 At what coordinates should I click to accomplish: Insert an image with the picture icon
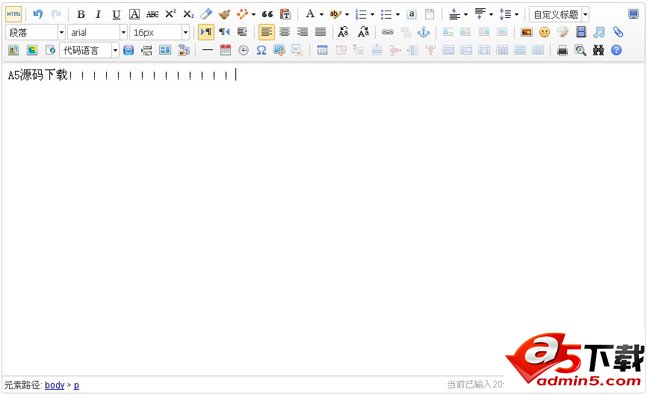(526, 32)
